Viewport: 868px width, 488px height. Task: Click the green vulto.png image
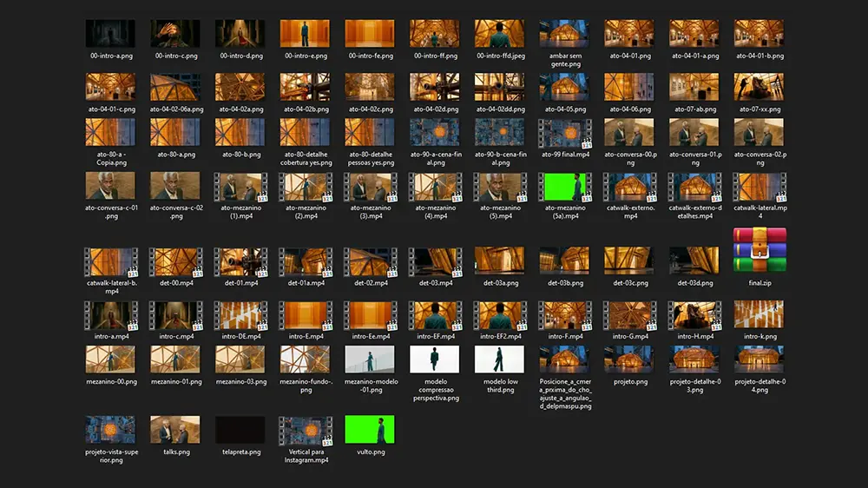point(370,430)
